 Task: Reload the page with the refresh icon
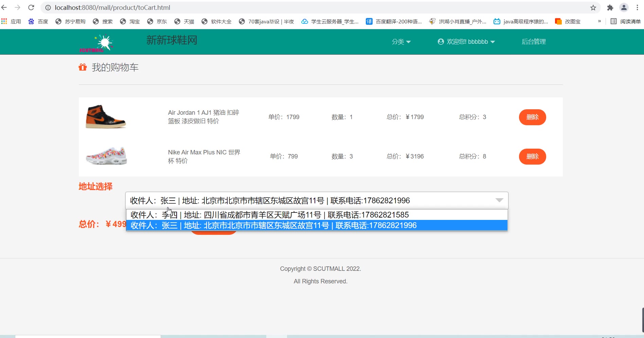31,7
